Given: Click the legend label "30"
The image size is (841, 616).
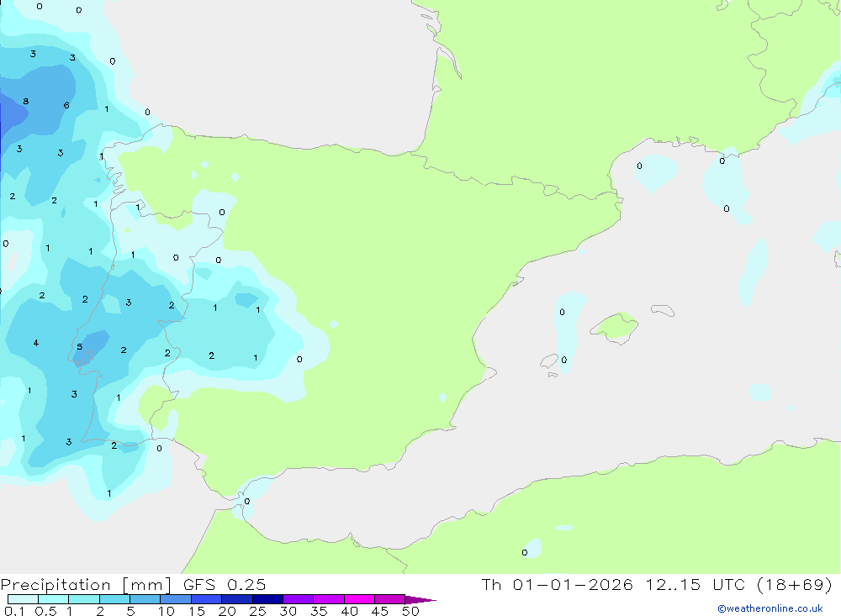Looking at the screenshot, I should click(288, 611).
